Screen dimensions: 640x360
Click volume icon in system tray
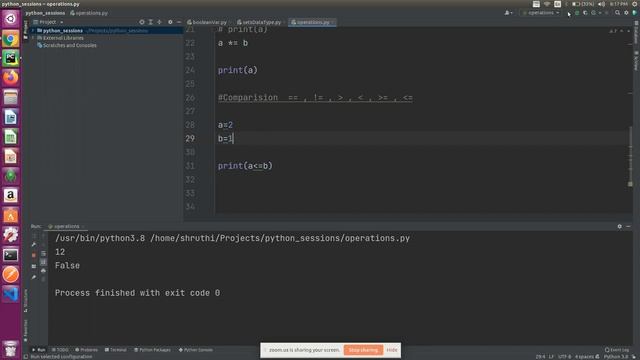tap(601, 4)
